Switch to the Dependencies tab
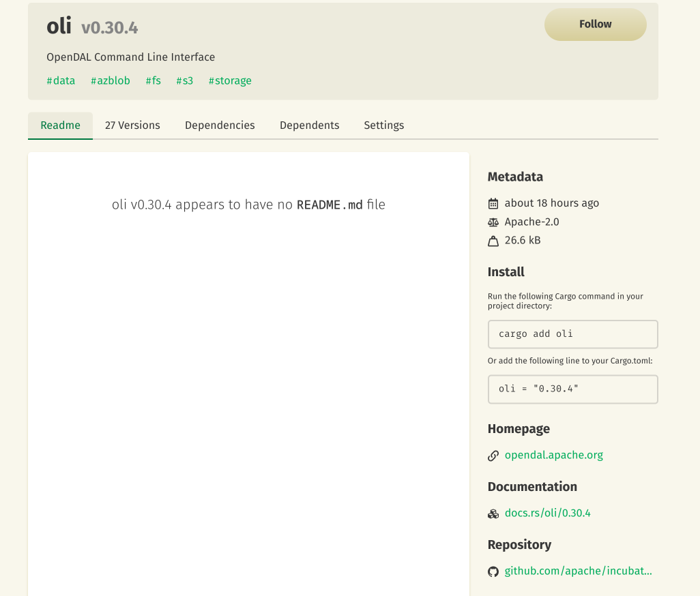 click(x=220, y=125)
